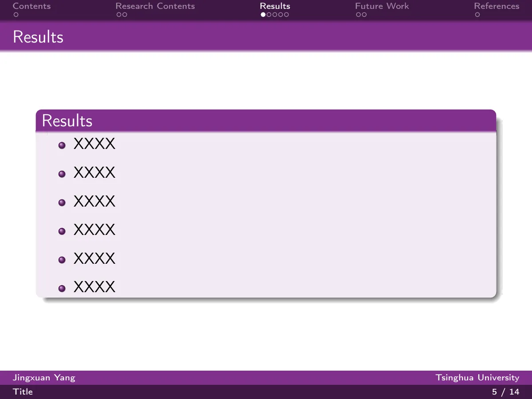Navigate to the References section
Image resolution: width=532 pixels, height=399 pixels.
497,6
